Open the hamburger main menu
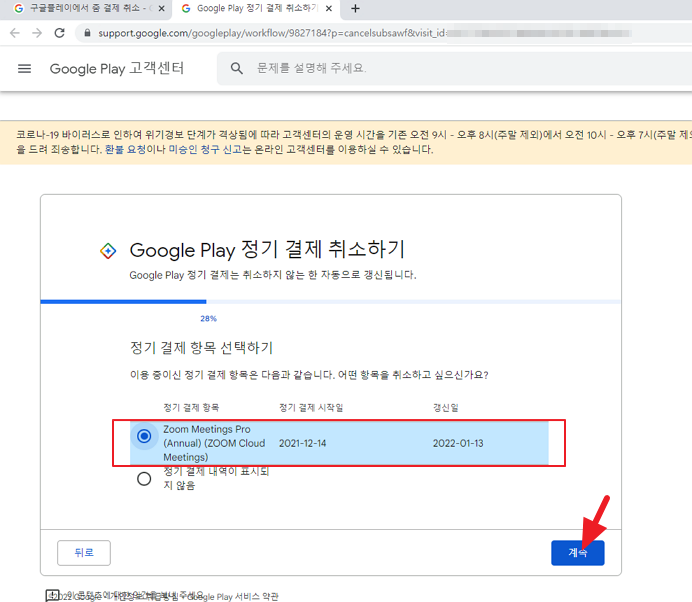 tap(24, 68)
